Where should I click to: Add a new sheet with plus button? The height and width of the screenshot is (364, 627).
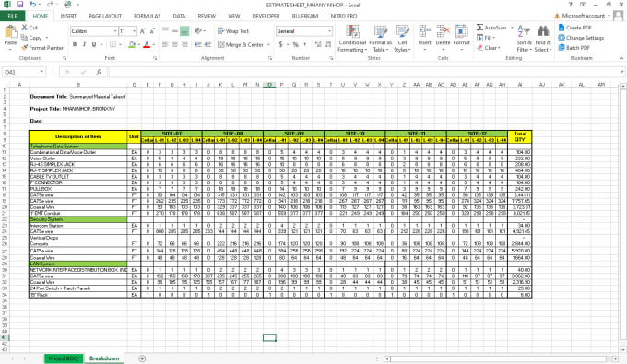tap(142, 358)
